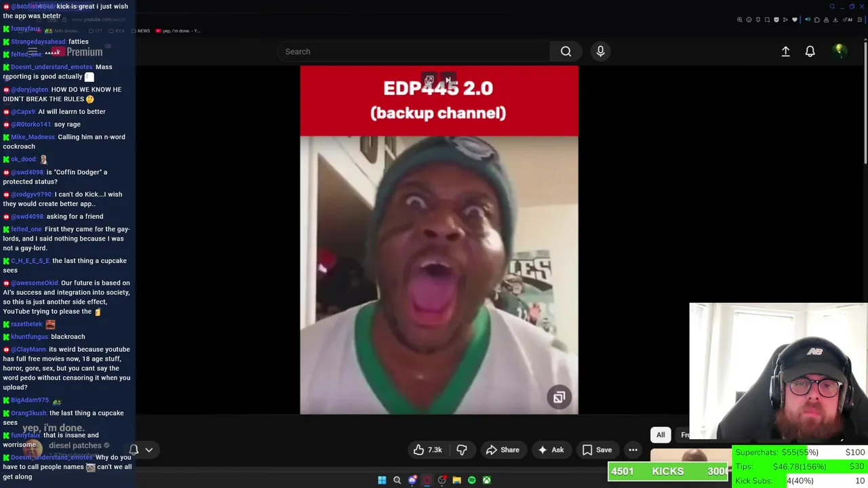Image resolution: width=868 pixels, height=488 pixels.
Task: Click chat username @R0torko141
Action: (31, 124)
